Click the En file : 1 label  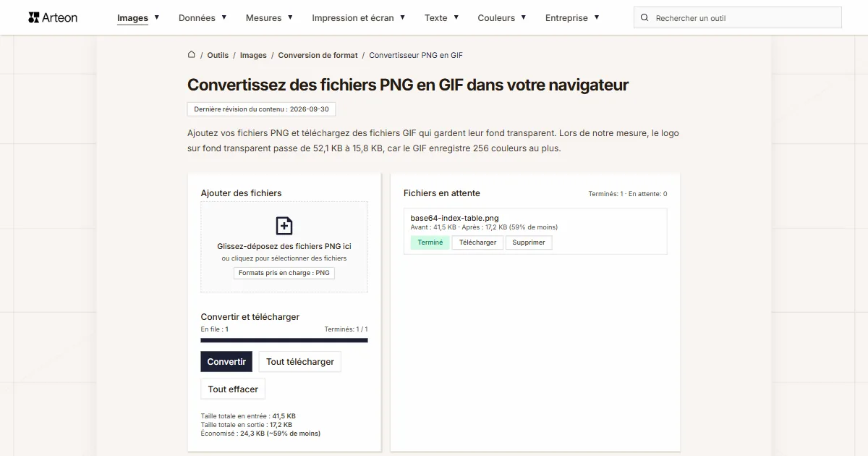coord(215,329)
